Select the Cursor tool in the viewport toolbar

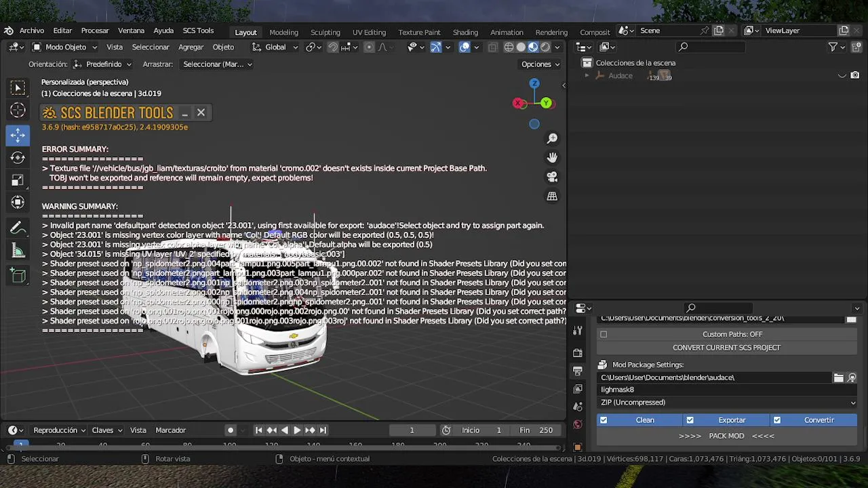[18, 110]
